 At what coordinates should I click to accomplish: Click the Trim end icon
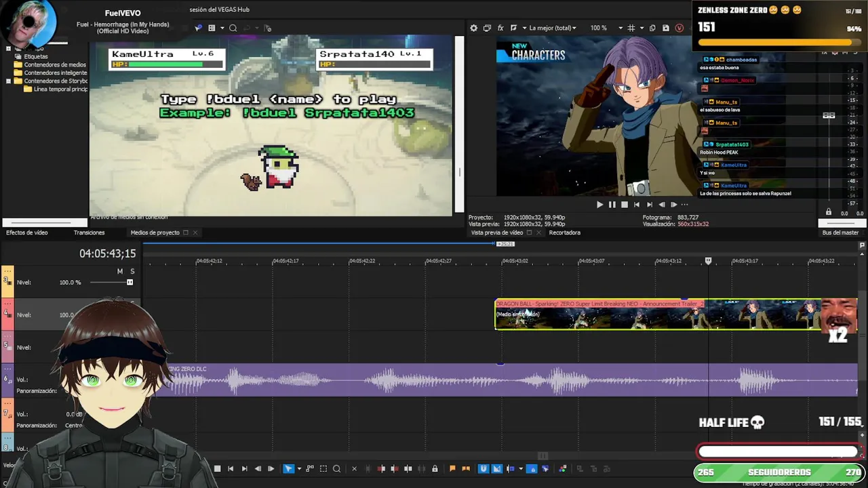394,468
